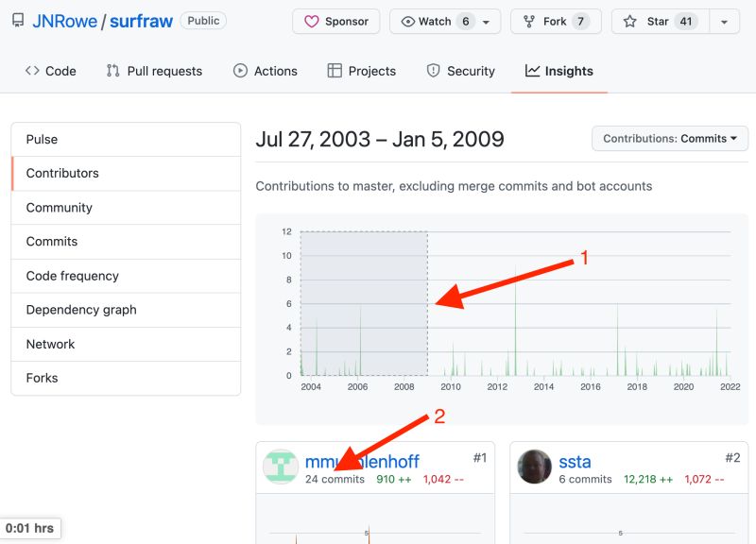Open the Contributions: Commits dropdown

click(669, 138)
